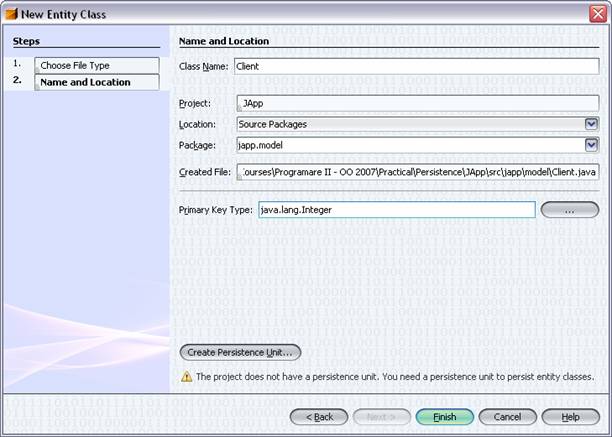Image resolution: width=612 pixels, height=437 pixels.
Task: Click Create Persistence Unit button
Action: [240, 352]
